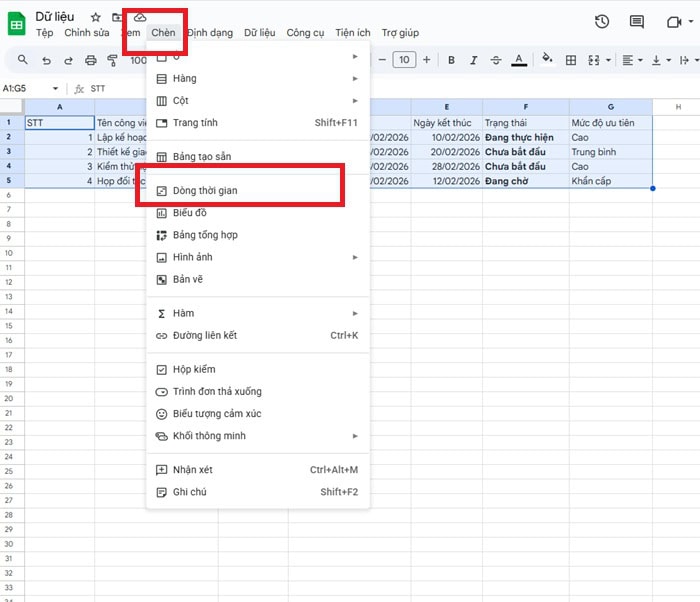Image resolution: width=700 pixels, height=602 pixels.
Task: Select Dòng thời gian menu entry
Action: [205, 190]
